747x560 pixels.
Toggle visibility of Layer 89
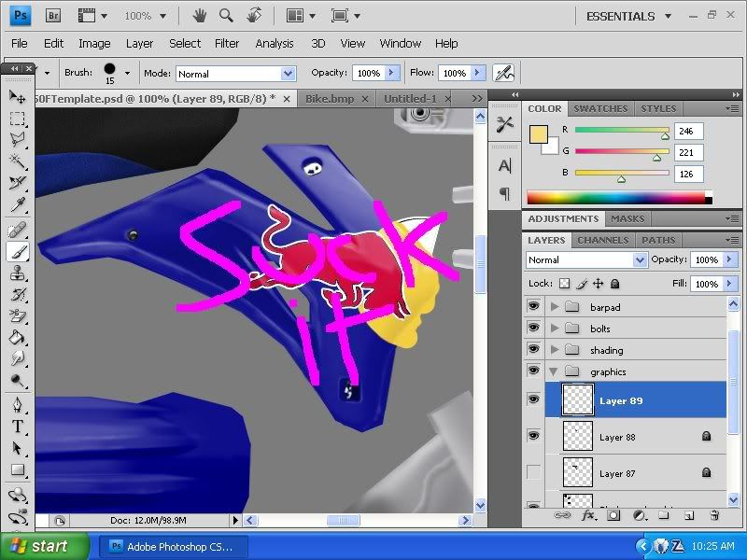coord(533,399)
